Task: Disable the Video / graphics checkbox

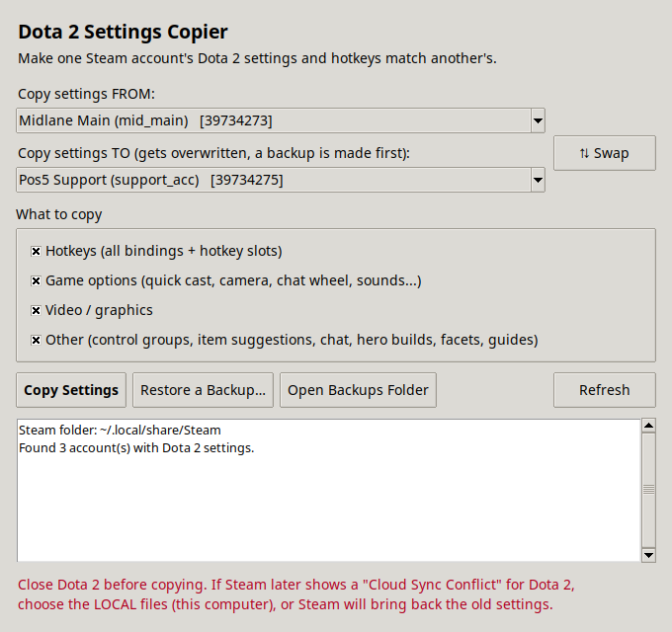Action: tap(36, 310)
